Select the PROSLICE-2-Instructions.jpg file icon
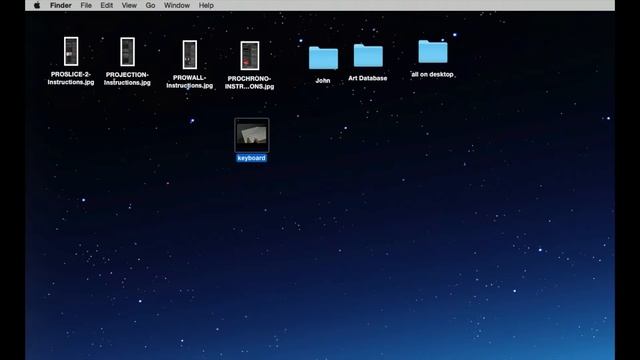This screenshot has width=640, height=360. pos(71,51)
